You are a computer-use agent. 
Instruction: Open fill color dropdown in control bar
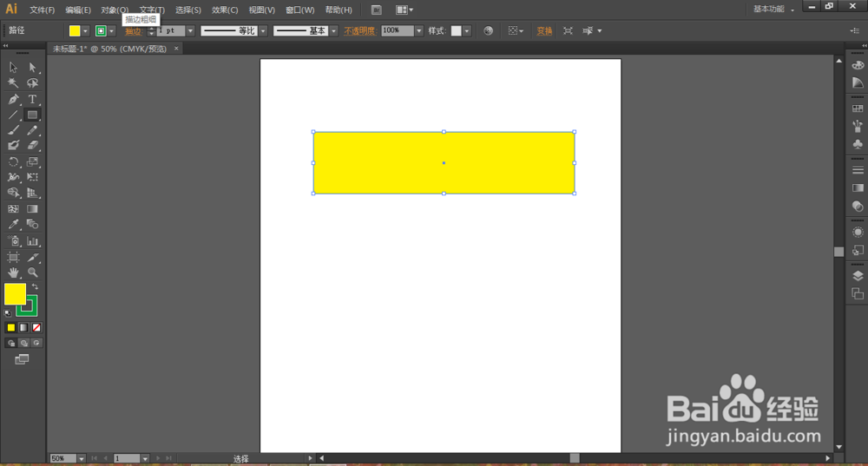point(85,31)
